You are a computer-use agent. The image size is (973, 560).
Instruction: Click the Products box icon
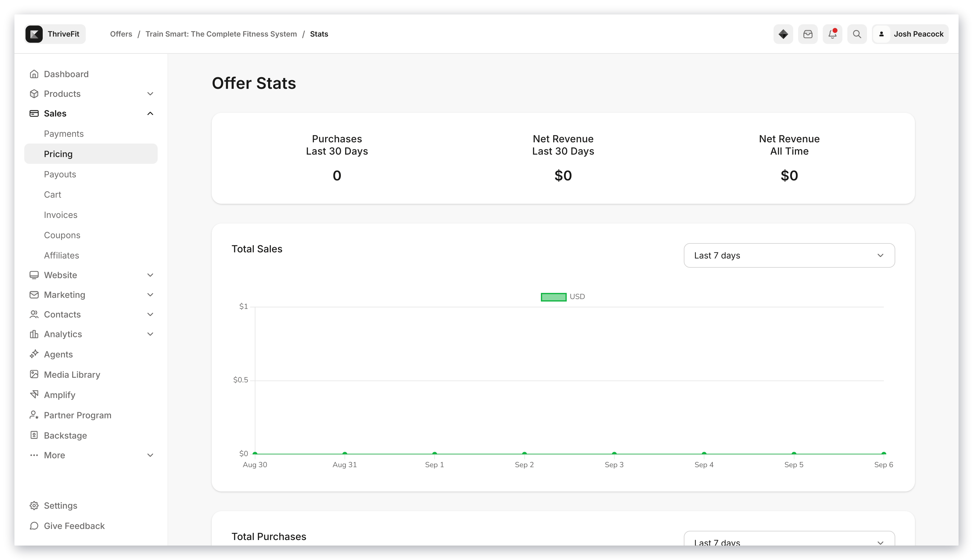pos(34,93)
